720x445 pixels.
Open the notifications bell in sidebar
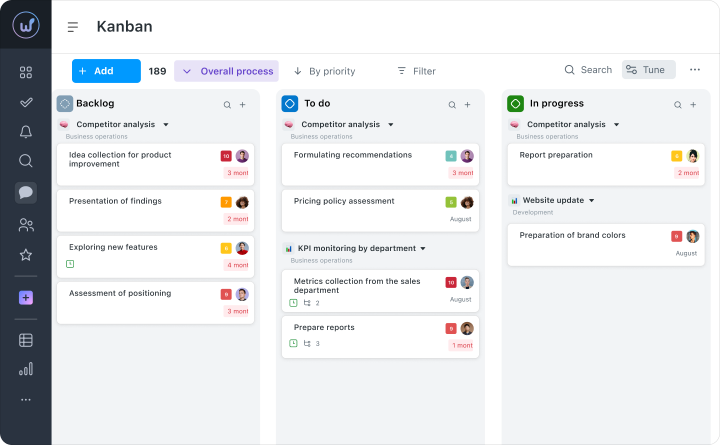[26, 131]
